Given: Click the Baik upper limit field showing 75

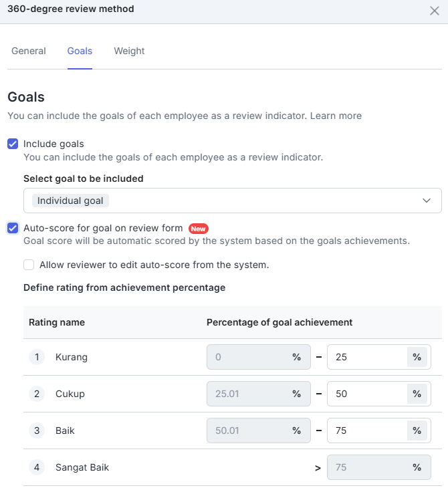Looking at the screenshot, I should pos(379,431).
